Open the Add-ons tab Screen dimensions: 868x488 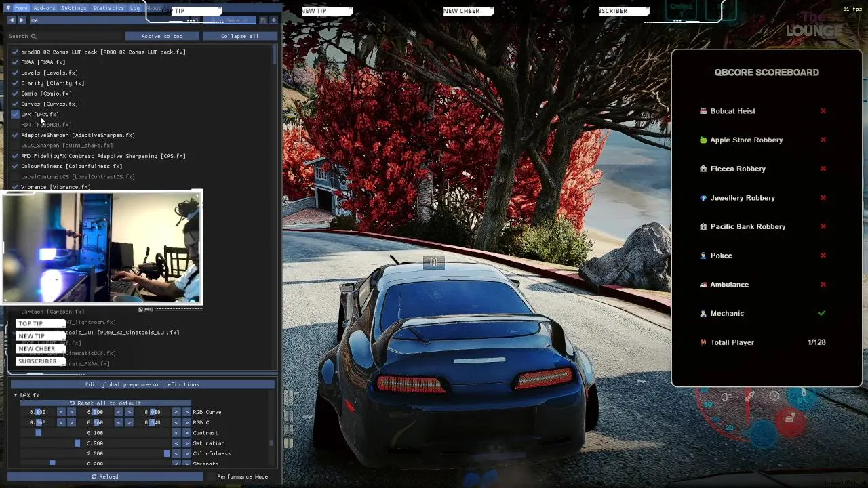[44, 8]
